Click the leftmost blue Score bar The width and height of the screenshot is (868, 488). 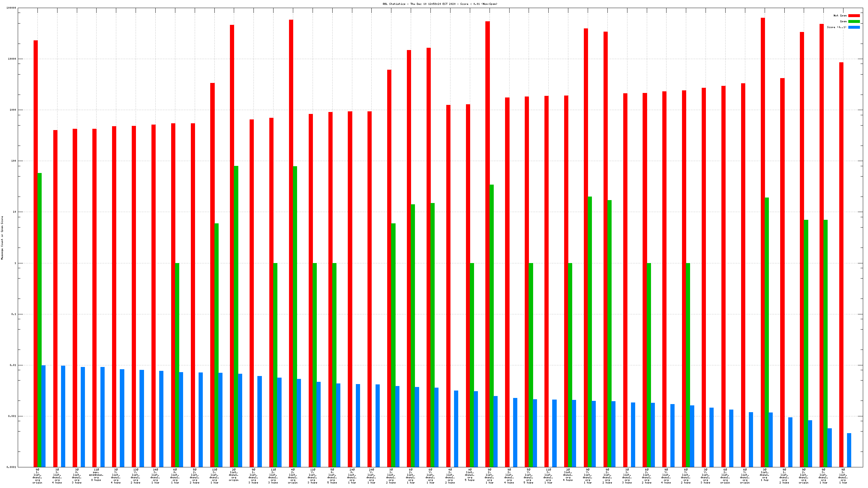(44, 416)
